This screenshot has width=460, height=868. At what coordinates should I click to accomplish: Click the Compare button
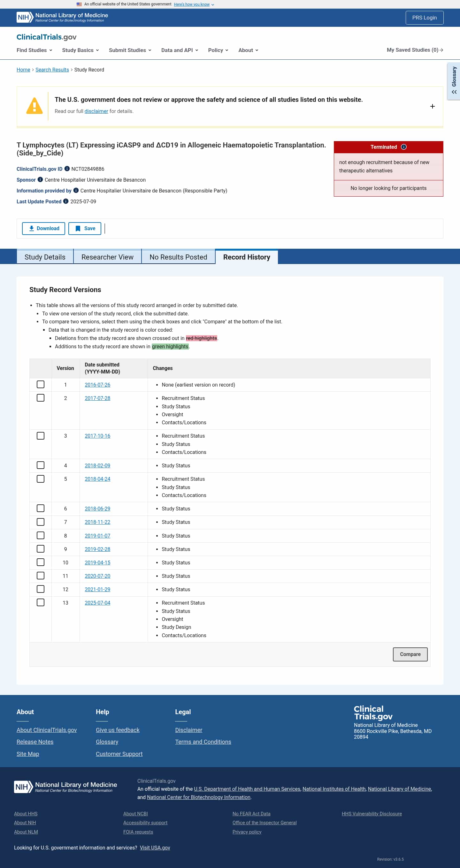coord(410,654)
